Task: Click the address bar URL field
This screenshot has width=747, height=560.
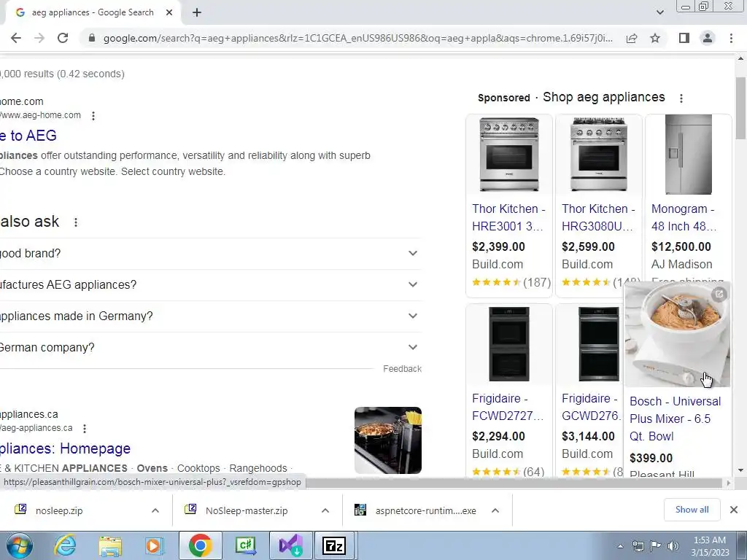Action: (357, 38)
